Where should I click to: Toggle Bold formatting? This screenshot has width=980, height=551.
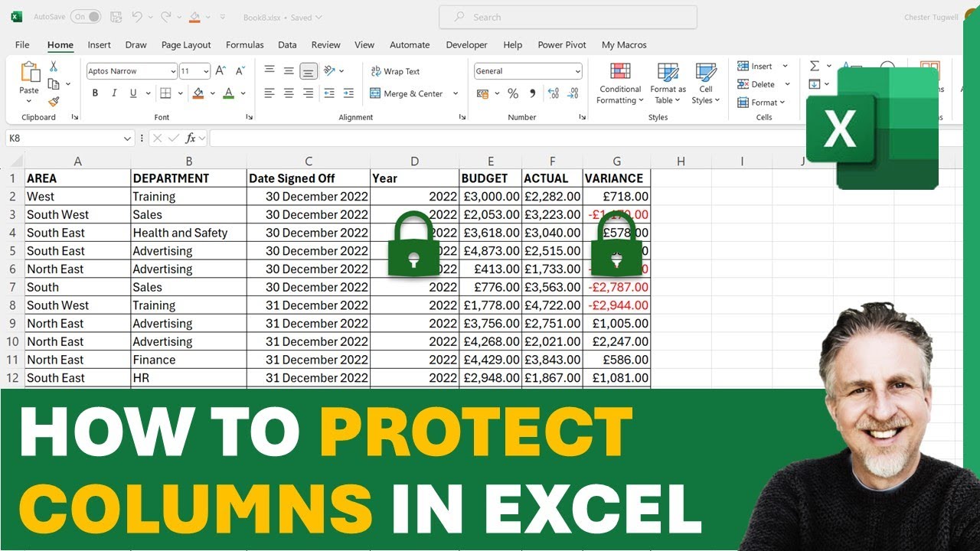(x=95, y=93)
